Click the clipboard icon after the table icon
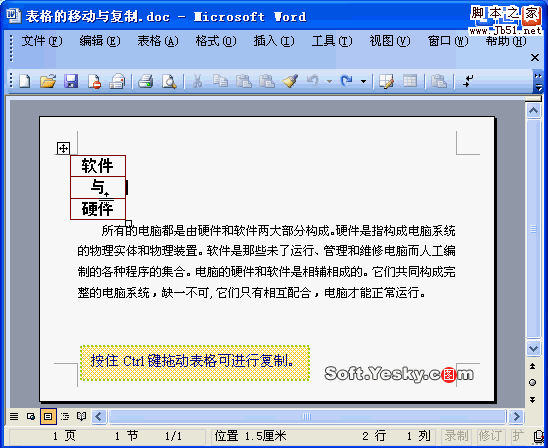Screen dimensions: 548x448 439,81
